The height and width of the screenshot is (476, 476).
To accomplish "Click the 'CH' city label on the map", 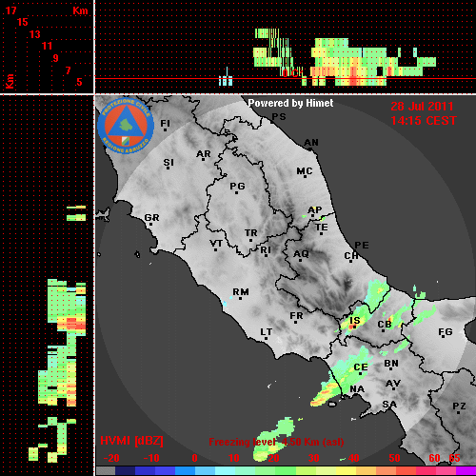I will tap(351, 255).
